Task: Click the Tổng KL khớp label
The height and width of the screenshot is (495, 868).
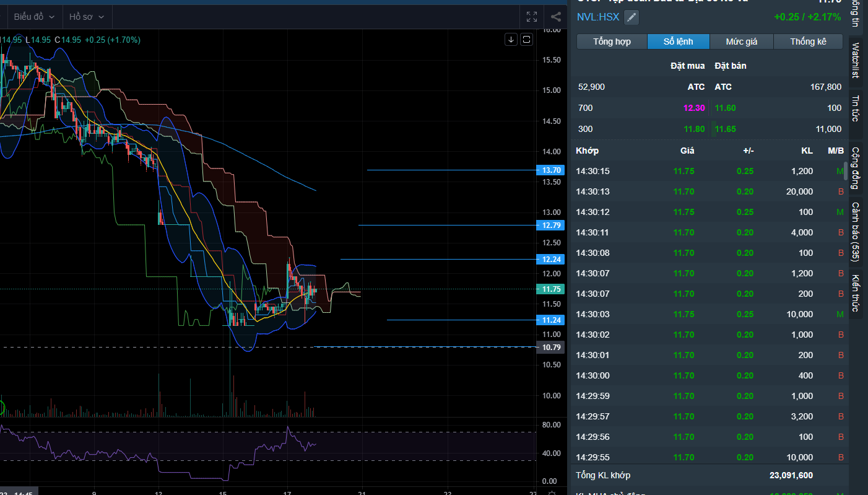Action: (603, 475)
